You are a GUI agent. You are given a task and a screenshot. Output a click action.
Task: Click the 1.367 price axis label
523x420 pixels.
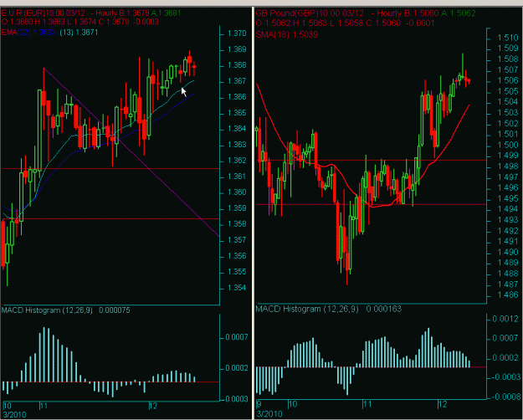237,81
